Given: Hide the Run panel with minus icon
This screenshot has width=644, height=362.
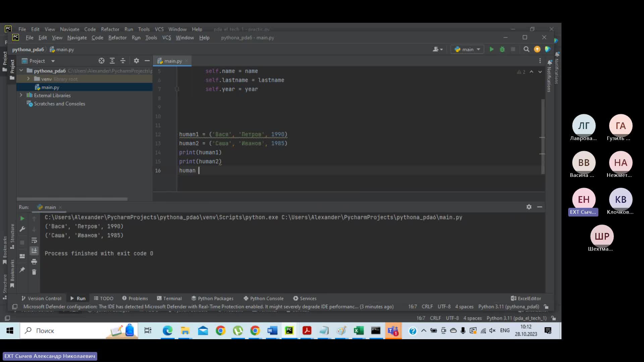Looking at the screenshot, I should pos(540,207).
